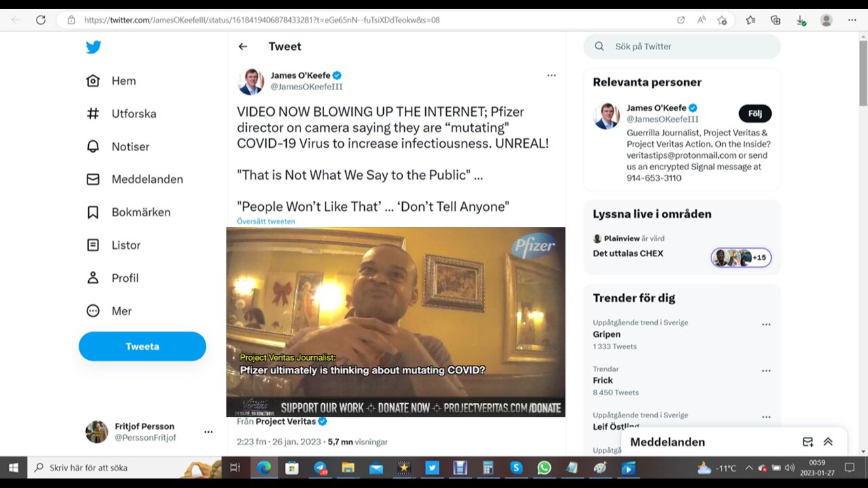Open account menu dots beside Fritjof Persson
The image size is (868, 488).
tap(208, 432)
